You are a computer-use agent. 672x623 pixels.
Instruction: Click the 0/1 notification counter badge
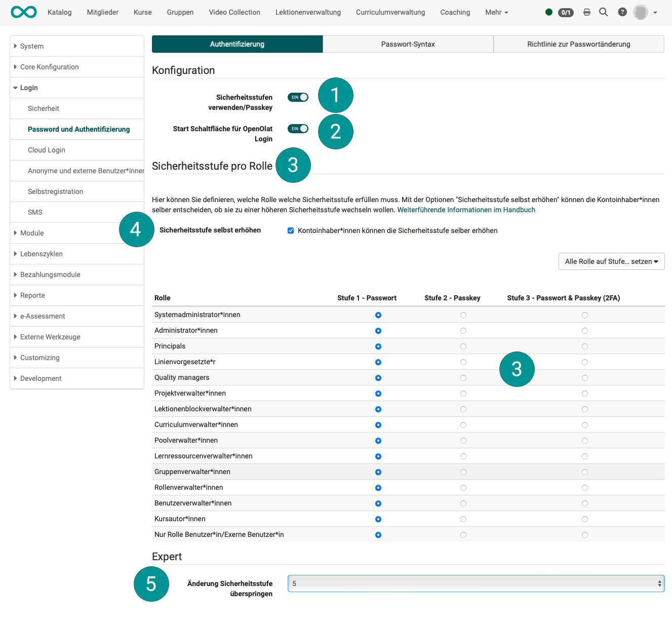[565, 13]
